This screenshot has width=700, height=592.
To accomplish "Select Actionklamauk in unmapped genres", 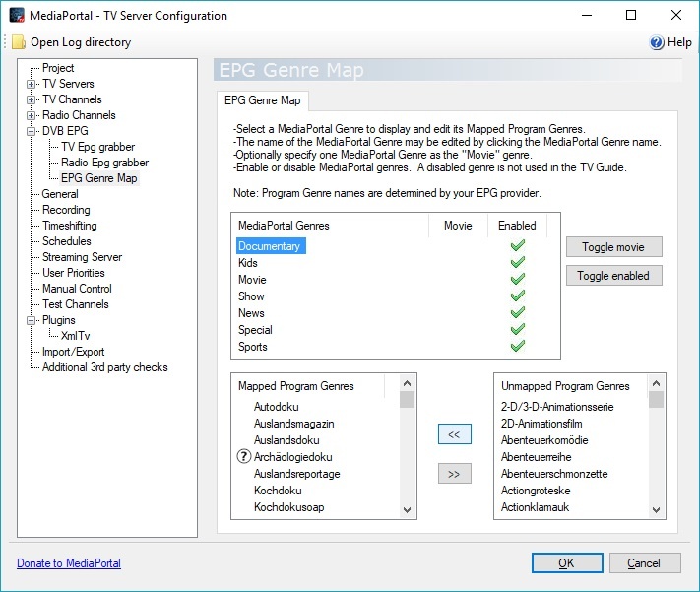I will coord(535,507).
